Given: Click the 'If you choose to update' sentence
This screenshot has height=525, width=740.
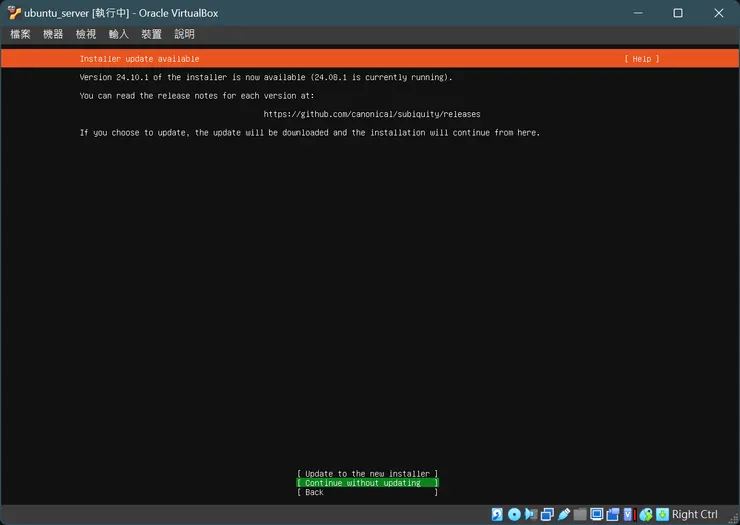Looking at the screenshot, I should 310,133.
